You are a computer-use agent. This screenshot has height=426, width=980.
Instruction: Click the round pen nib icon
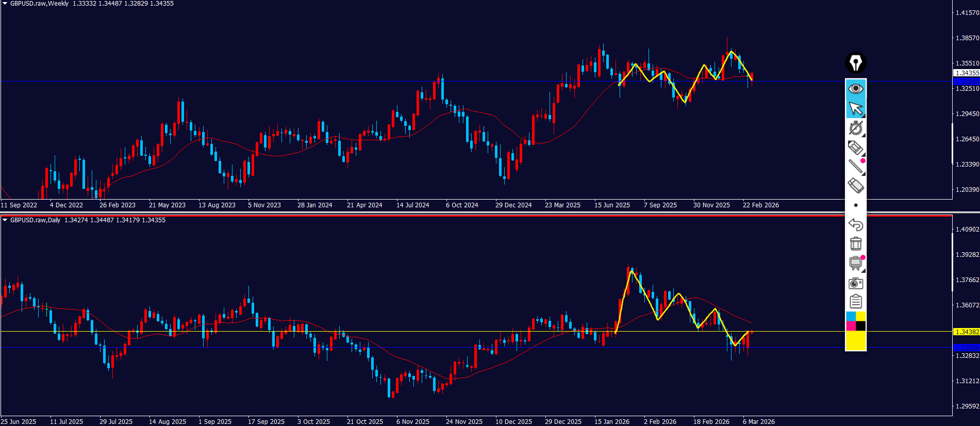click(855, 63)
